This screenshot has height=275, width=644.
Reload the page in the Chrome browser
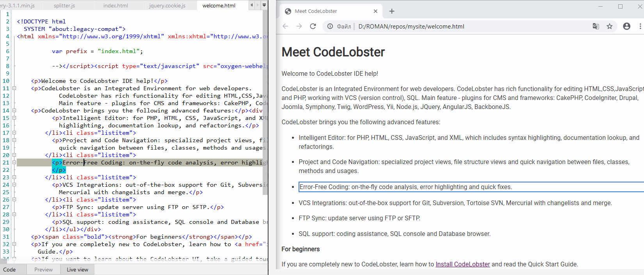[x=313, y=26]
